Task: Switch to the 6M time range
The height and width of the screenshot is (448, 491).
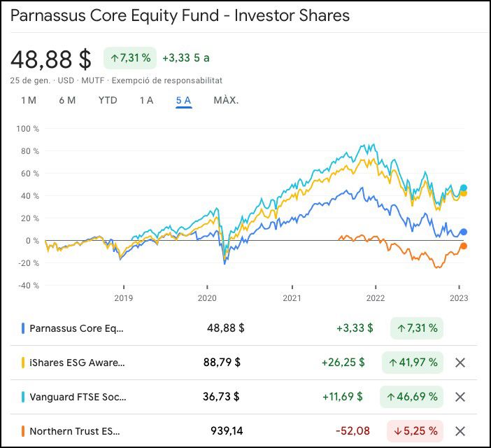Action: point(67,100)
